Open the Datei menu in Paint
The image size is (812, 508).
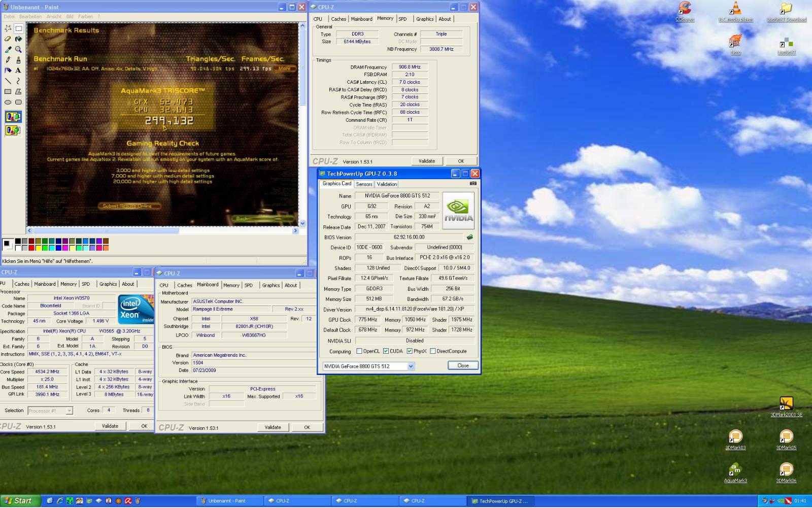pyautogui.click(x=9, y=16)
